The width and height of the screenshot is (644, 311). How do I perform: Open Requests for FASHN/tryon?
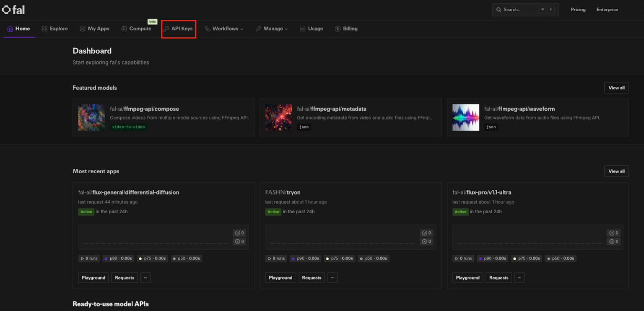coord(312,278)
